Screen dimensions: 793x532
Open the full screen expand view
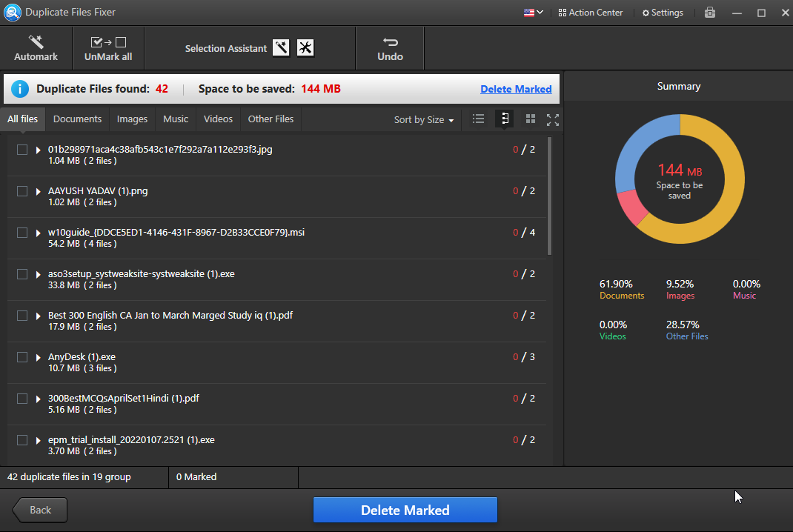coord(553,119)
